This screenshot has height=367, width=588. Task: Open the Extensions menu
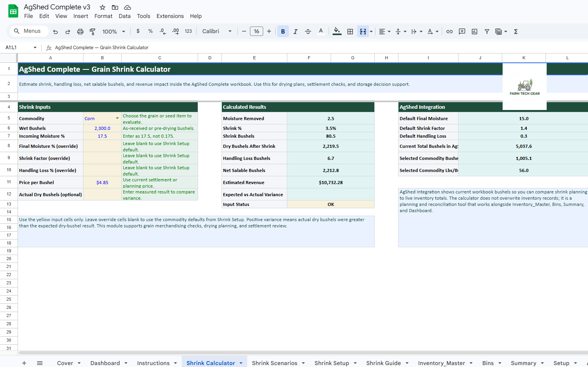point(170,16)
